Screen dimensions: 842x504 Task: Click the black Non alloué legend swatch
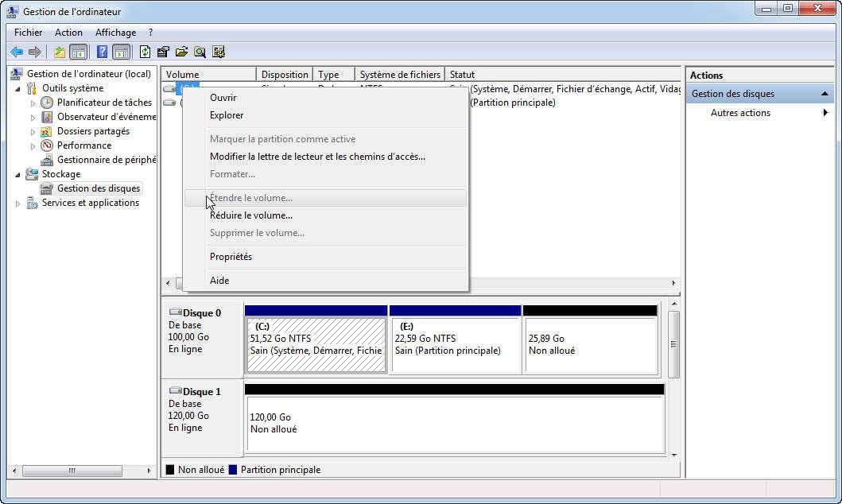[x=170, y=470]
